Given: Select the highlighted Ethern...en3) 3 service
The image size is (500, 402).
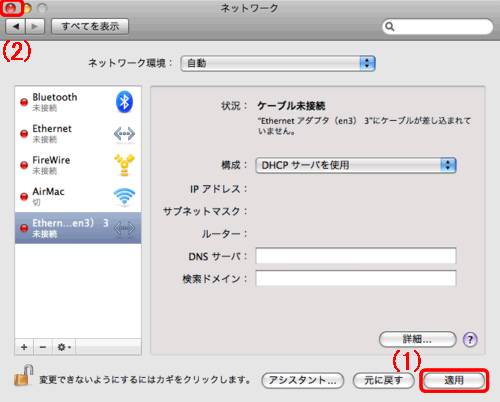Looking at the screenshot, I should [78, 228].
